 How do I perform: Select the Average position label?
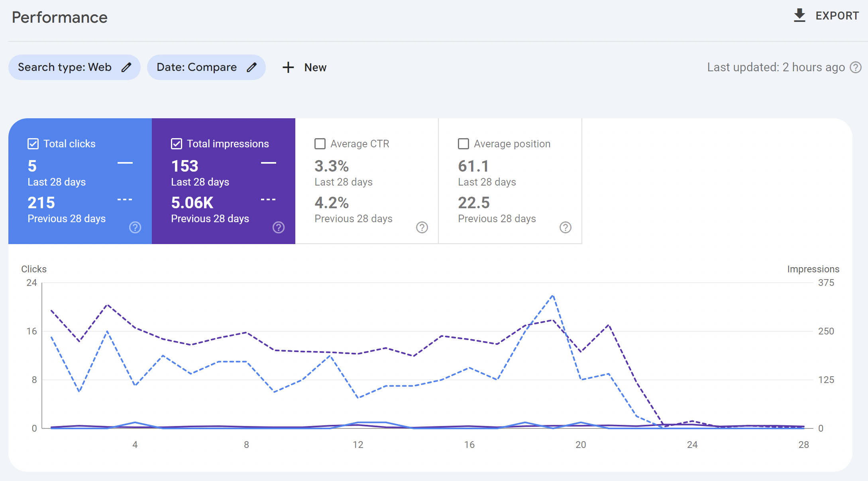click(512, 144)
